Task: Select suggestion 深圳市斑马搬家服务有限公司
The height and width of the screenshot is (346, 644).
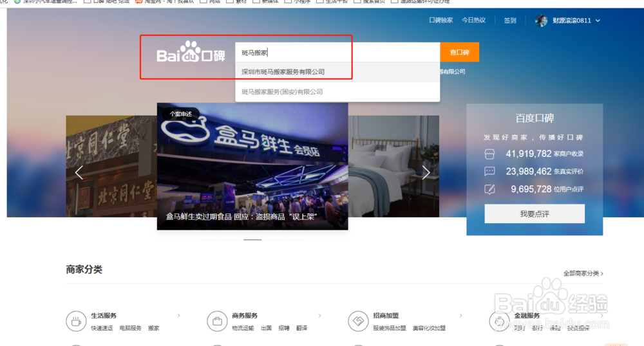Action: (337, 72)
